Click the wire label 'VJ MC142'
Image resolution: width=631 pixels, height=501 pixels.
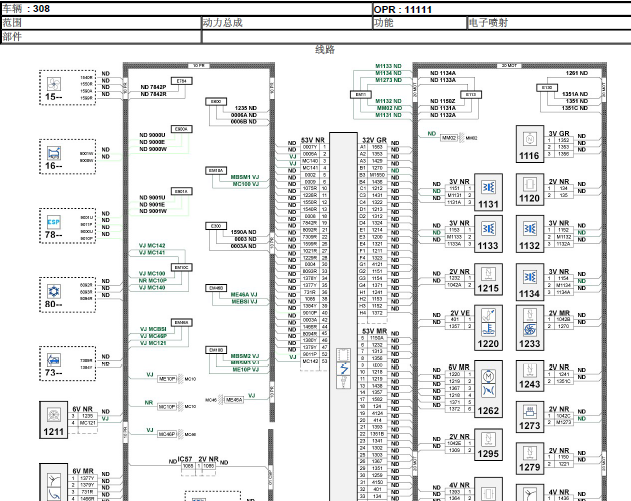coord(152,245)
